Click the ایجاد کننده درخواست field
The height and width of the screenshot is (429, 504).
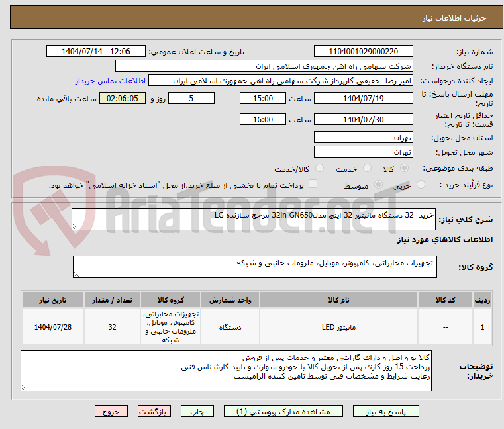[x=280, y=81]
